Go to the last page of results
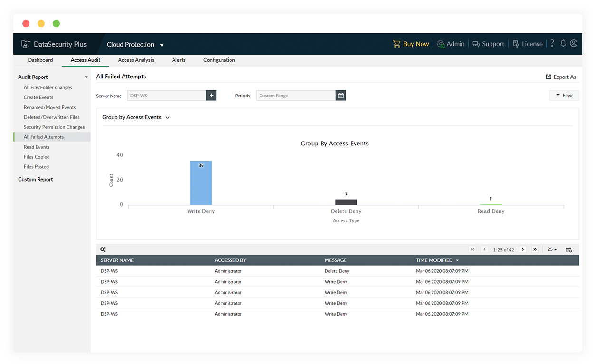The width and height of the screenshot is (596, 364). [x=535, y=249]
